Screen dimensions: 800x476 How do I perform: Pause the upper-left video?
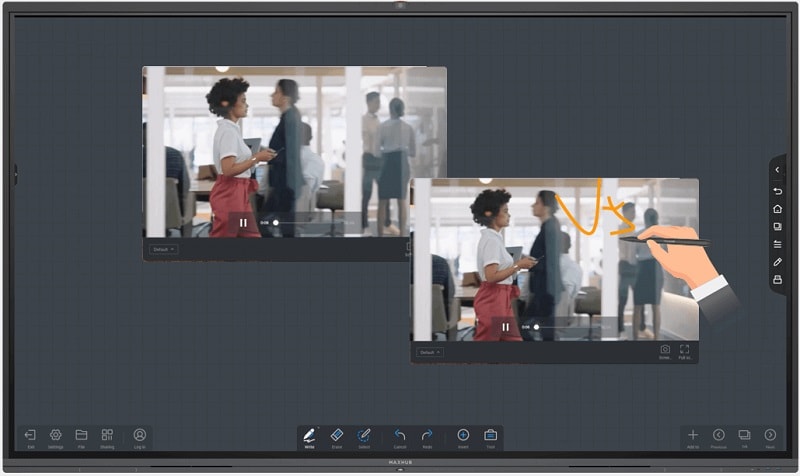243,222
